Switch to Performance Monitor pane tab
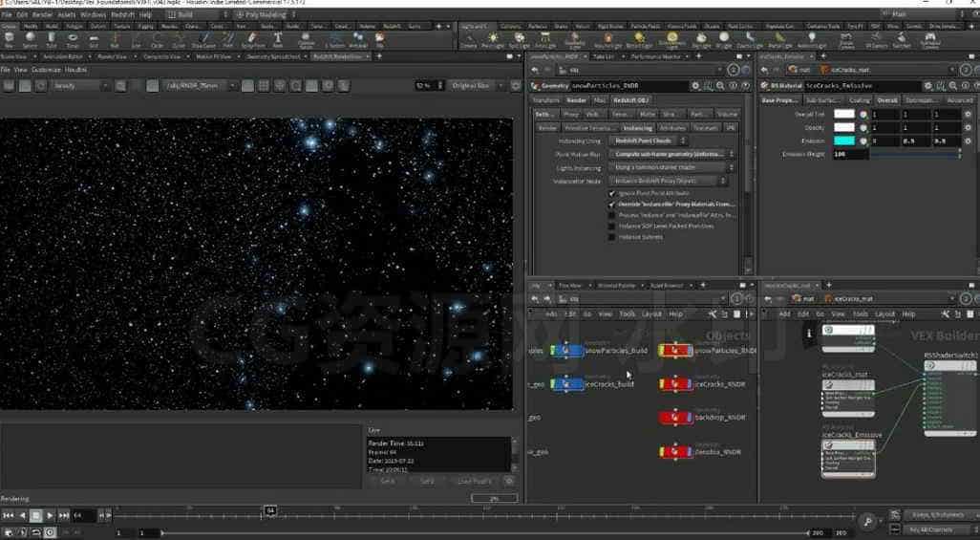 point(655,56)
